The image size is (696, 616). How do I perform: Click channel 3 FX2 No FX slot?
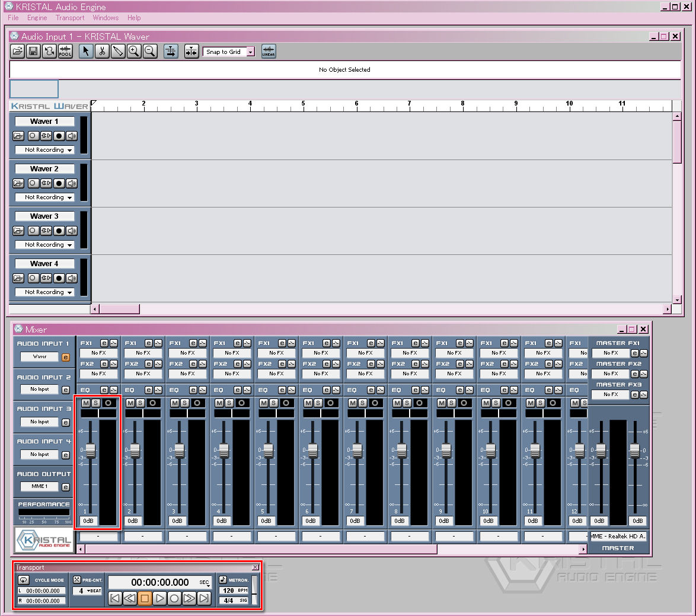[187, 374]
